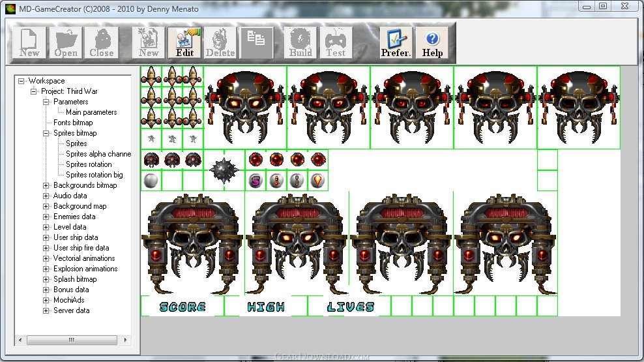The width and height of the screenshot is (644, 362).
Task: Expand the Vectorial animations node
Action: click(x=46, y=258)
